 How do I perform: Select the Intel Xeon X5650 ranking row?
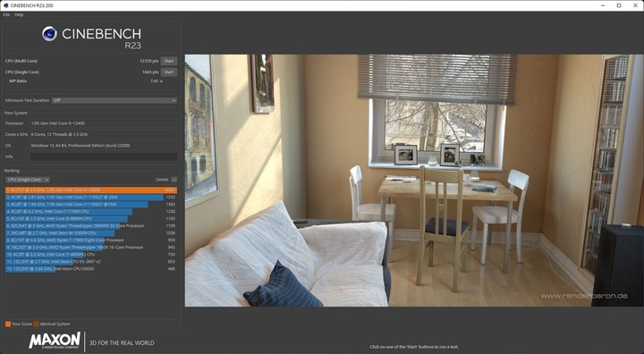[91, 269]
